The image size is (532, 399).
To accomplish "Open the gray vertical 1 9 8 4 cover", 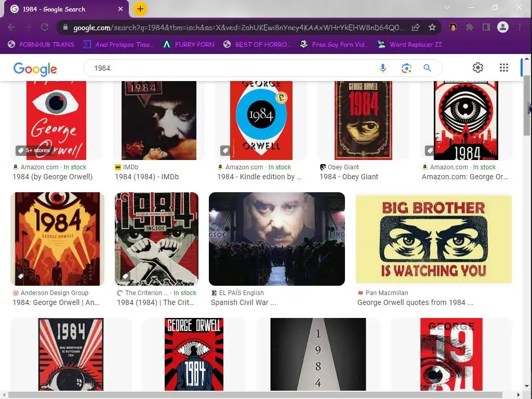I will click(318, 354).
